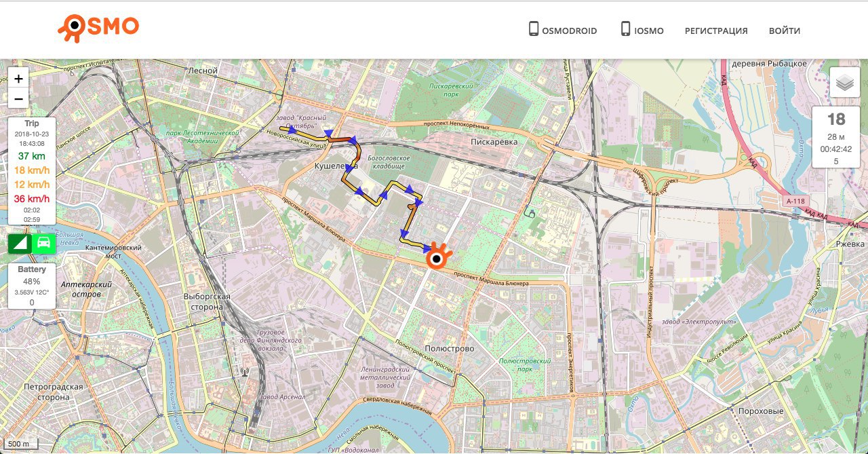Click the A-118 road shield
Viewport: 868px width, 454px height.
click(x=797, y=202)
